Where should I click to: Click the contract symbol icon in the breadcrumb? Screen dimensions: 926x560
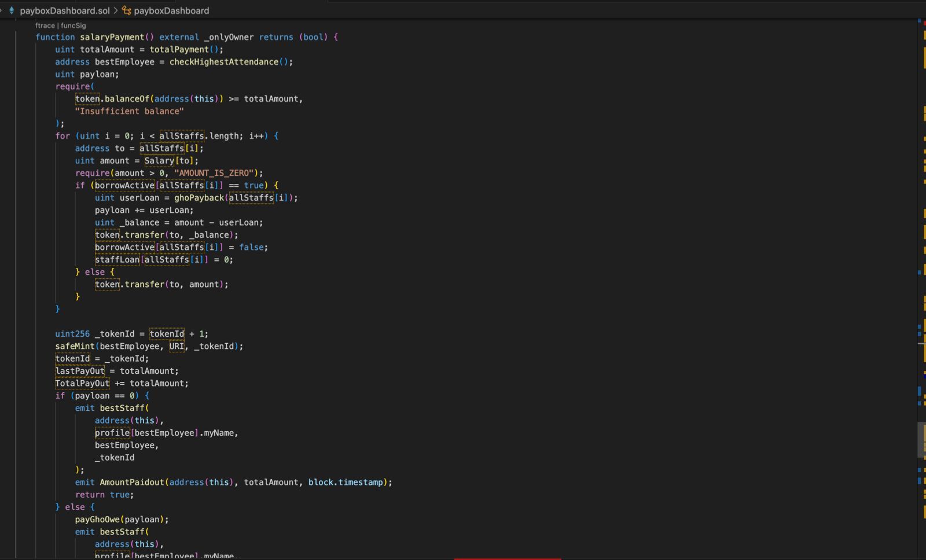126,10
